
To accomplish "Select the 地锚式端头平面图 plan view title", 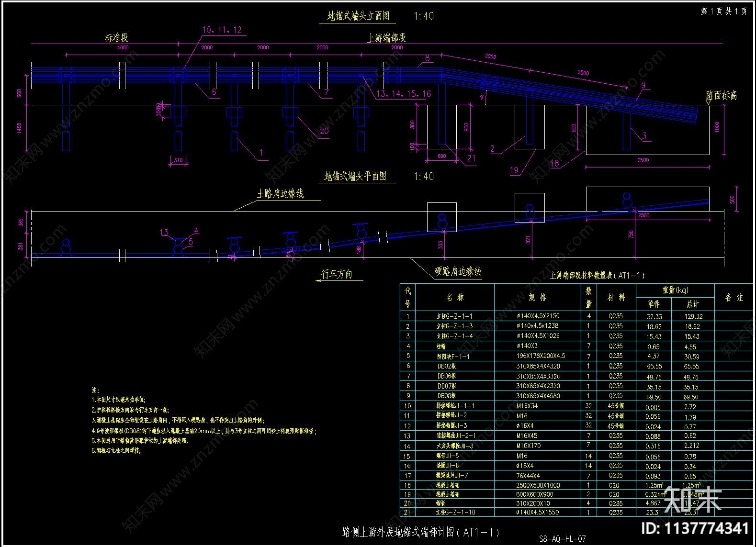I will point(355,176).
